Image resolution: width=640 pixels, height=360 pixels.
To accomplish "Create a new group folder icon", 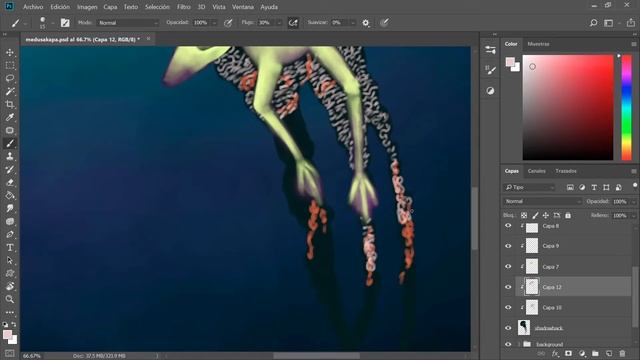I will click(595, 353).
